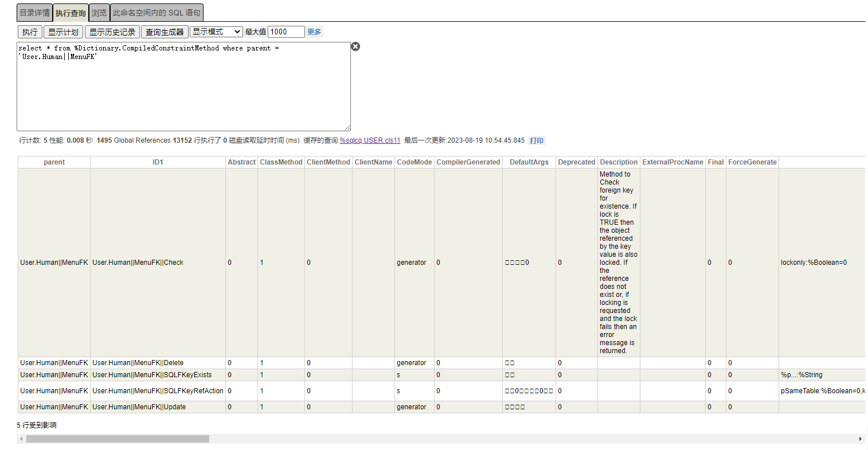Click the scrollbar right arrow

(860, 439)
